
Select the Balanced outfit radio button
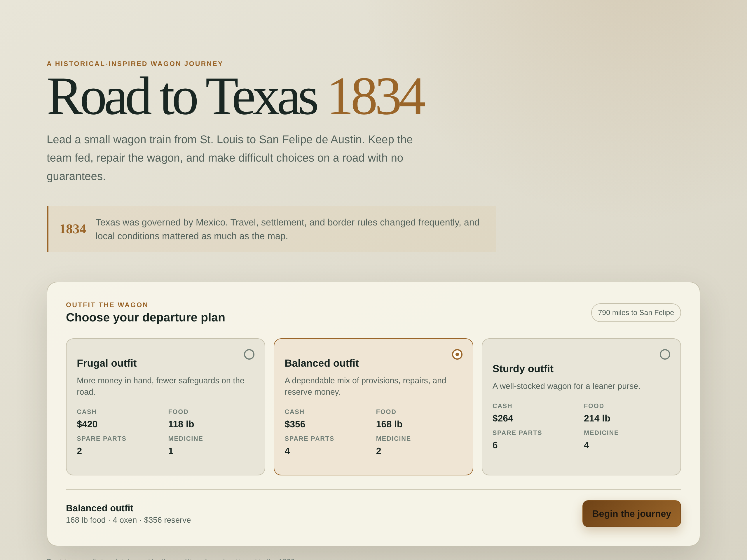tap(457, 354)
